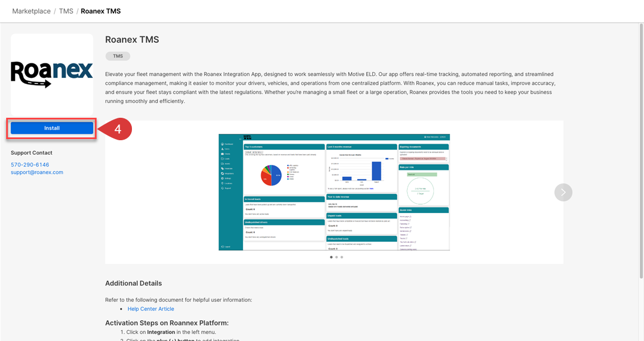Go to Marketplace breadcrumb
This screenshot has height=341, width=644.
[31, 11]
